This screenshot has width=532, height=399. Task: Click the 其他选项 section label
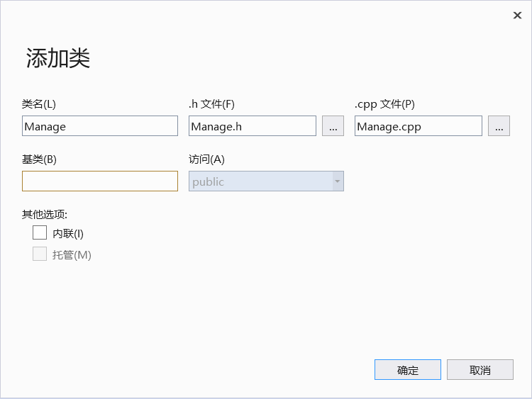coord(45,214)
